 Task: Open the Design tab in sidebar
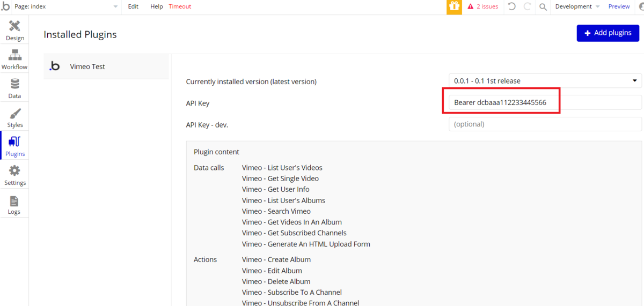(x=14, y=31)
